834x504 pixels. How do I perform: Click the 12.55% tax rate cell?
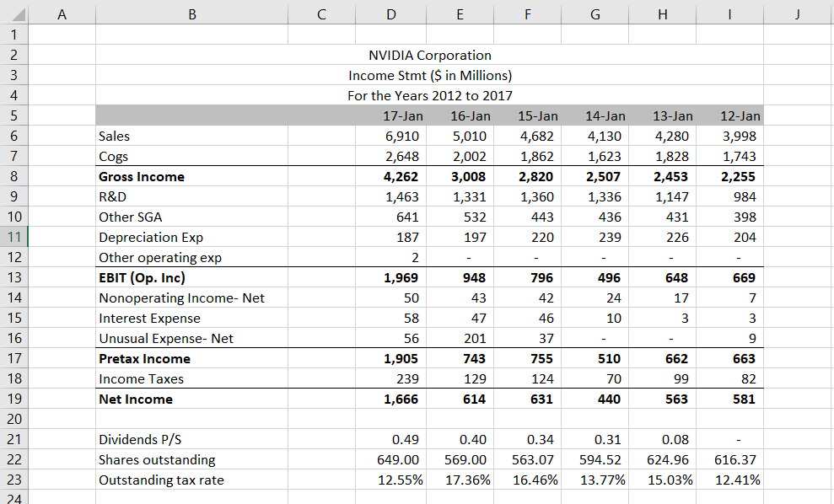(390, 480)
